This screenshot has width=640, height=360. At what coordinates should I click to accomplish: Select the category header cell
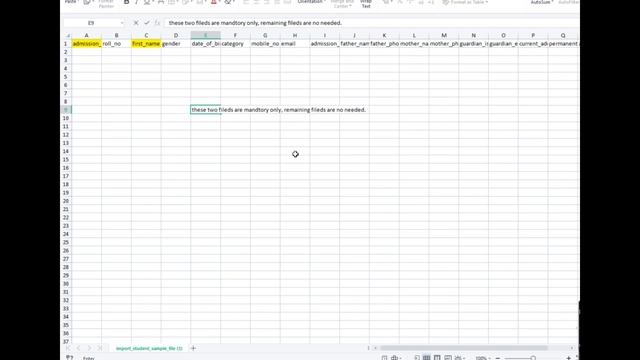click(x=236, y=44)
